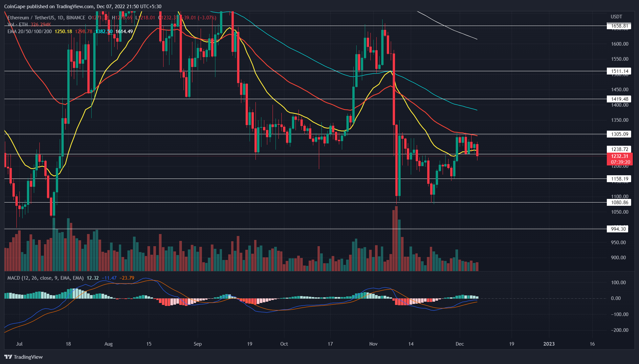Select the 994.30 price level label
The width and height of the screenshot is (639, 364).
[x=617, y=229]
